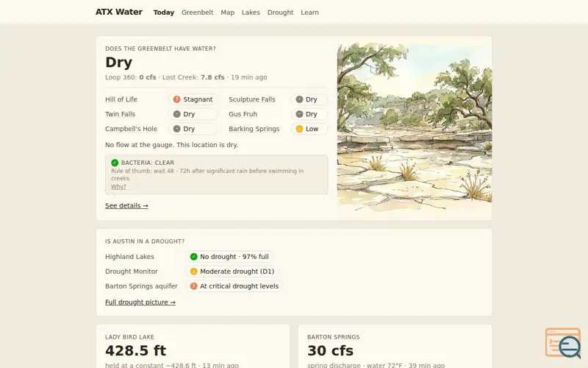Open the Why? bacteria link
The height and width of the screenshot is (368, 588).
118,187
